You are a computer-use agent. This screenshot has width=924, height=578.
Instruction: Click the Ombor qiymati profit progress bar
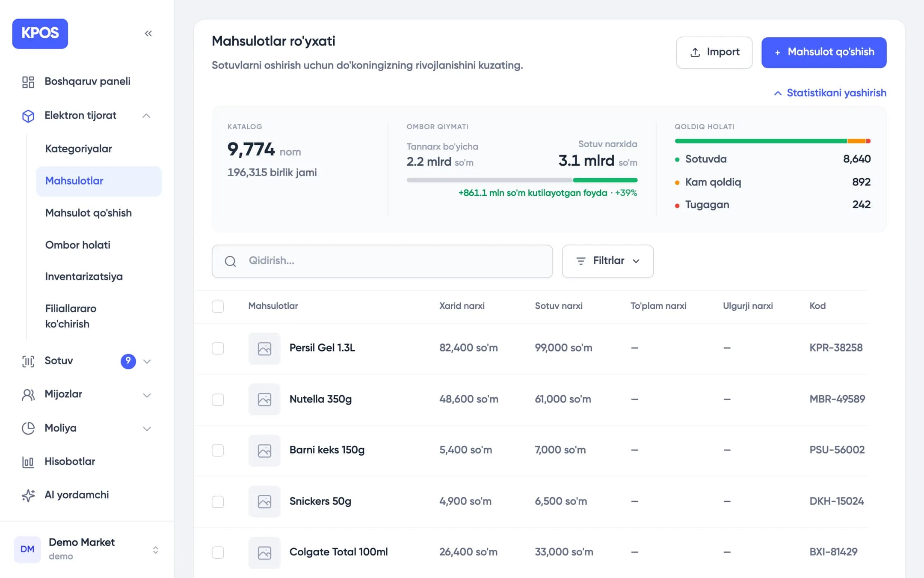pyautogui.click(x=522, y=180)
